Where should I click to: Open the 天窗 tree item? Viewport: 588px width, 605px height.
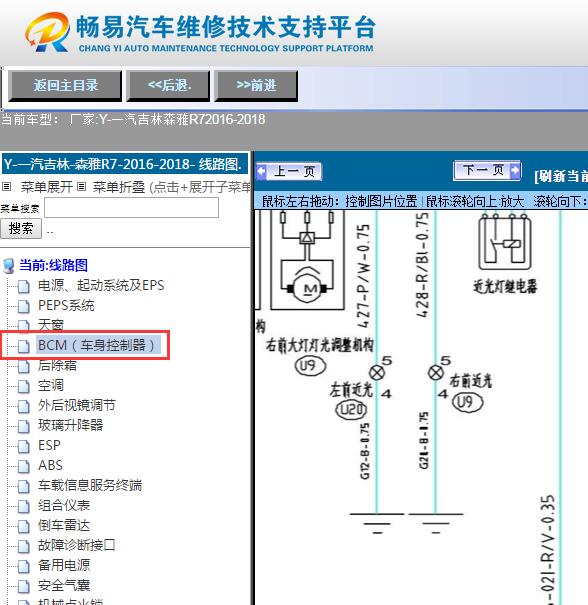click(x=51, y=325)
